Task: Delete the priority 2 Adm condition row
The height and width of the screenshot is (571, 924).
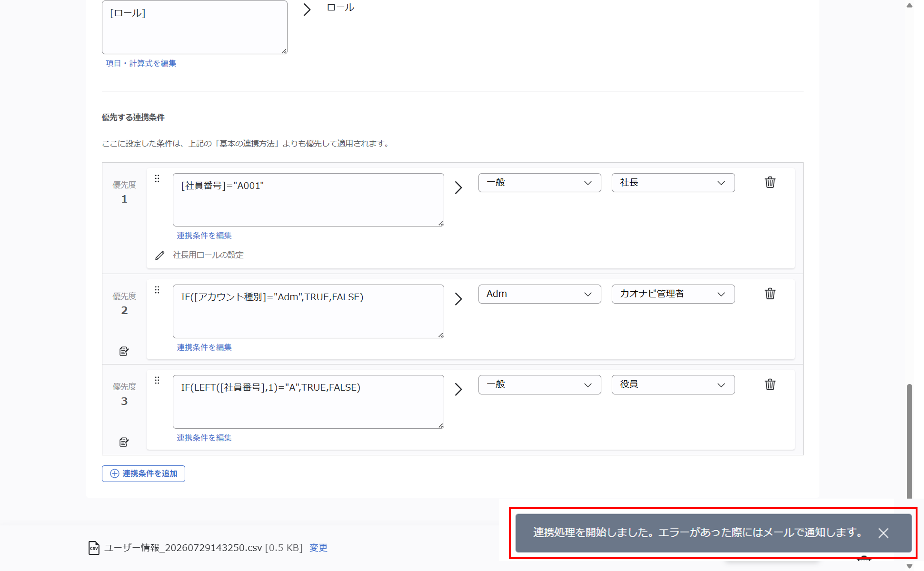Action: pos(770,293)
